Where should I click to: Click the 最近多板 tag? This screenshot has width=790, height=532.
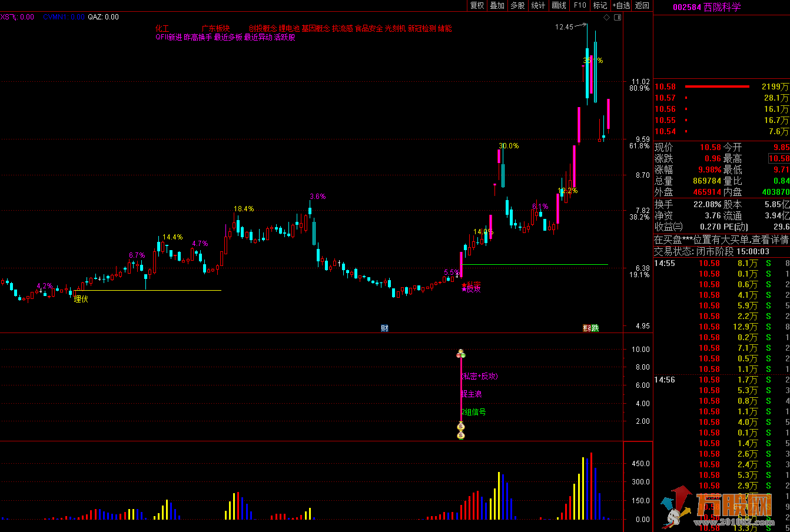pyautogui.click(x=228, y=37)
